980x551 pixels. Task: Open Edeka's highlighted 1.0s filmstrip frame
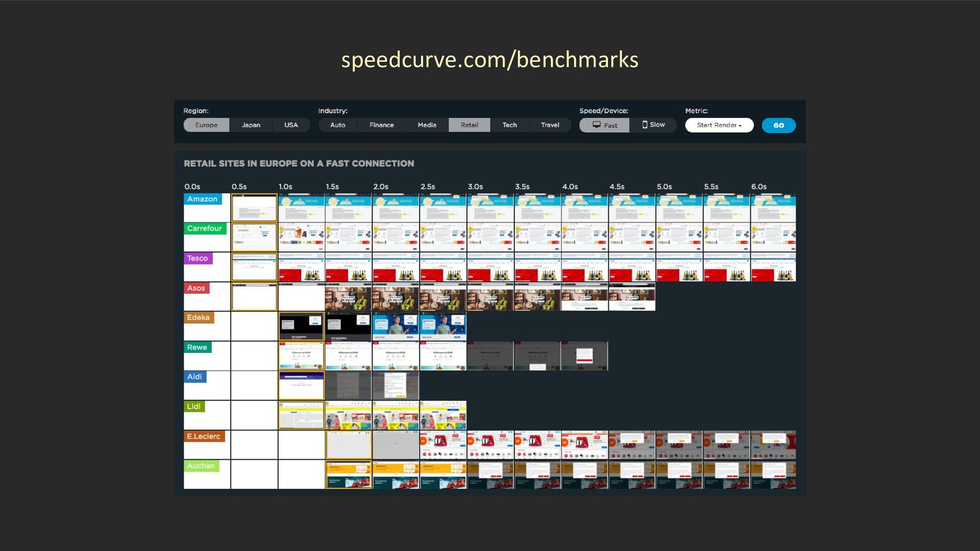point(302,327)
